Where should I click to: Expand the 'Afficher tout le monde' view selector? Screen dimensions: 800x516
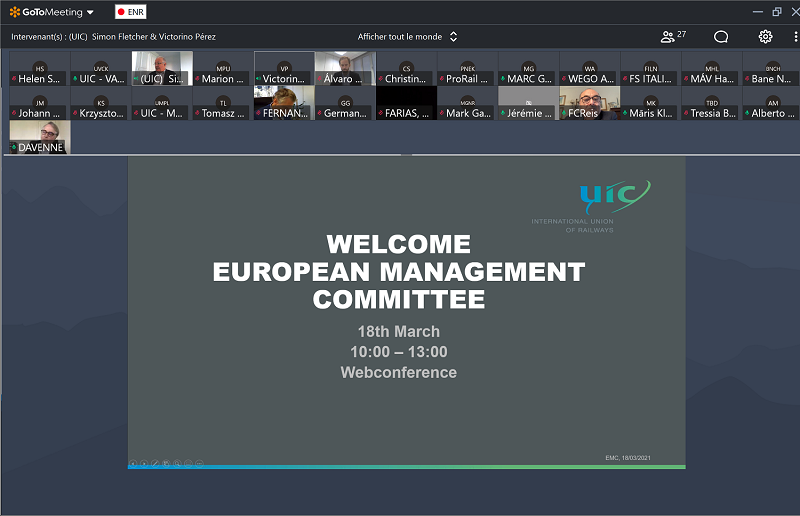point(407,37)
